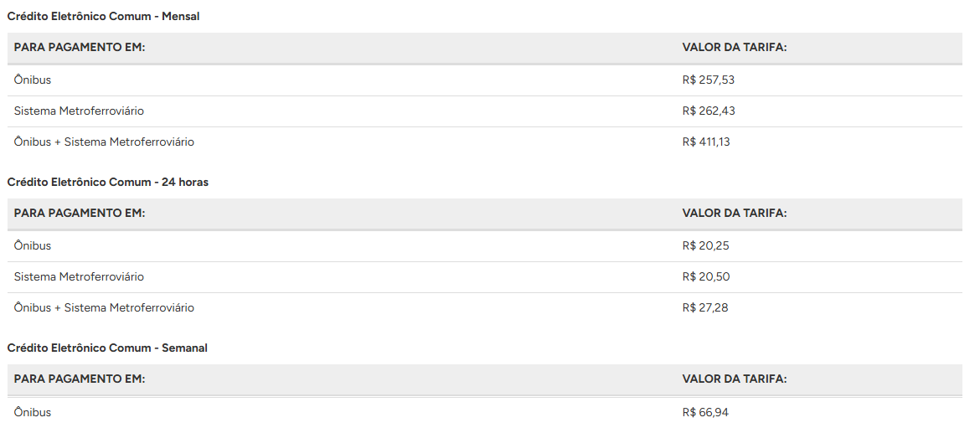The image size is (980, 433).
Task: Click 'PARA PAGAMENTO EM:' header in Semanal table
Action: [80, 379]
